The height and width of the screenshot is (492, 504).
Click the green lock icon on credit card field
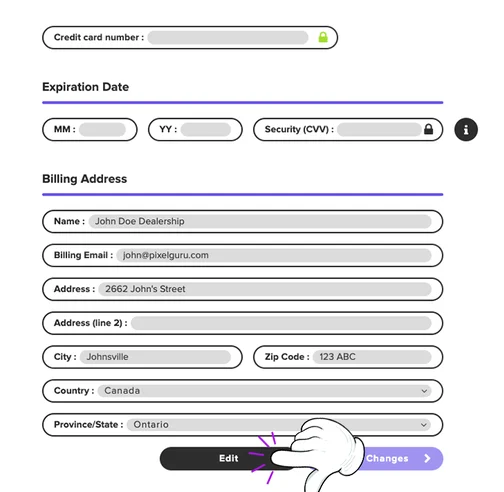click(323, 37)
